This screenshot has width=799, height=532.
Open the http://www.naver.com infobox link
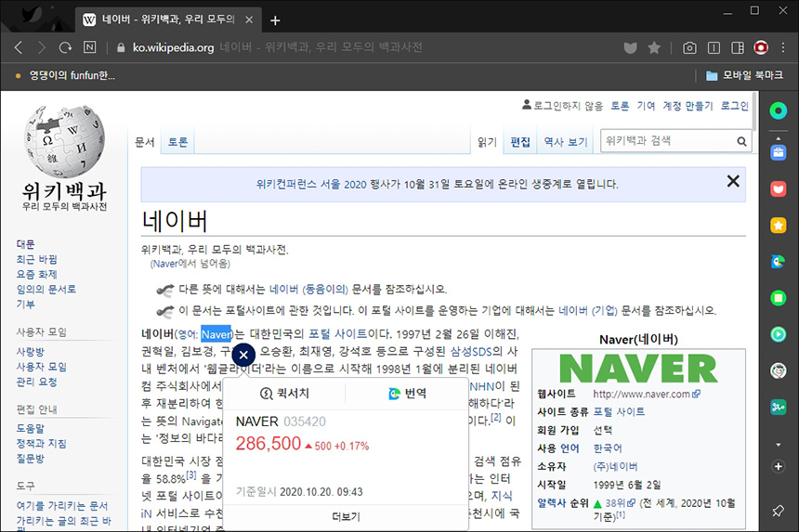click(646, 394)
